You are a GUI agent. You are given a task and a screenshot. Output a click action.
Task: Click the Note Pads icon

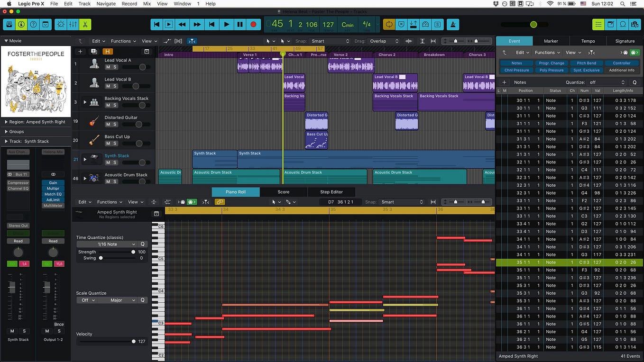[610, 24]
